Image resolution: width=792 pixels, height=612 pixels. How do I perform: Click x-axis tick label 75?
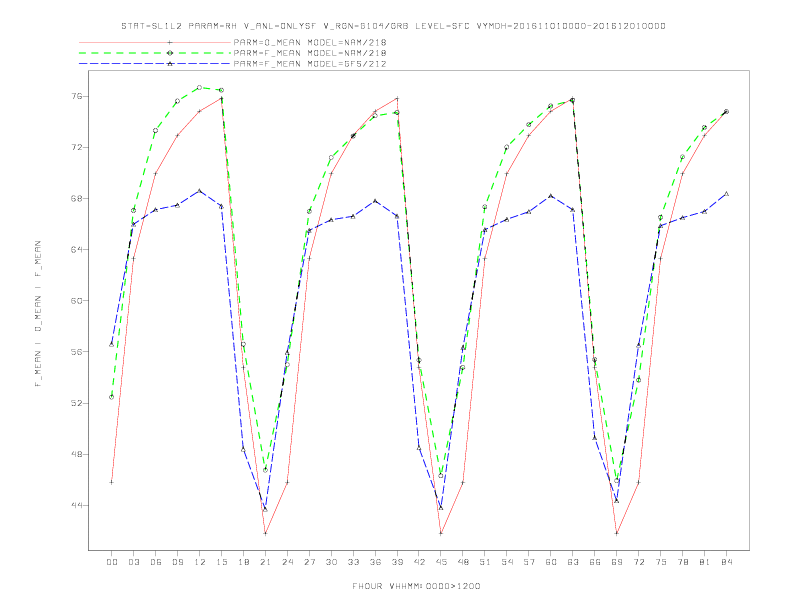click(661, 562)
